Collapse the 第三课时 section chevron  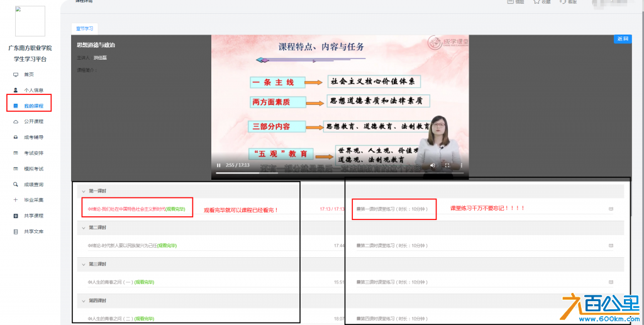click(x=84, y=264)
